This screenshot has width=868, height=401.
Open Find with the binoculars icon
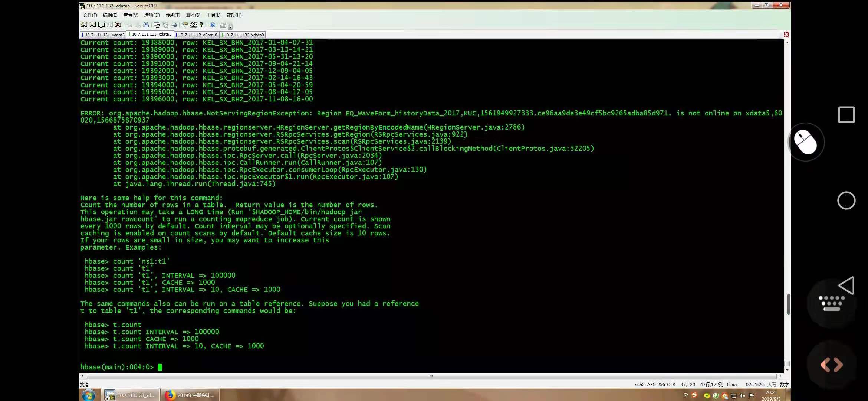point(146,25)
